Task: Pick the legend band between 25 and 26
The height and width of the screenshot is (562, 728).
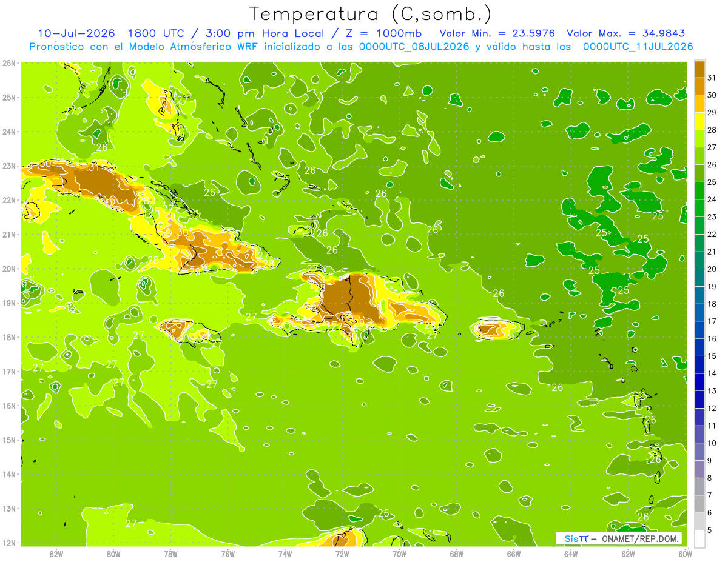Action: click(x=700, y=173)
